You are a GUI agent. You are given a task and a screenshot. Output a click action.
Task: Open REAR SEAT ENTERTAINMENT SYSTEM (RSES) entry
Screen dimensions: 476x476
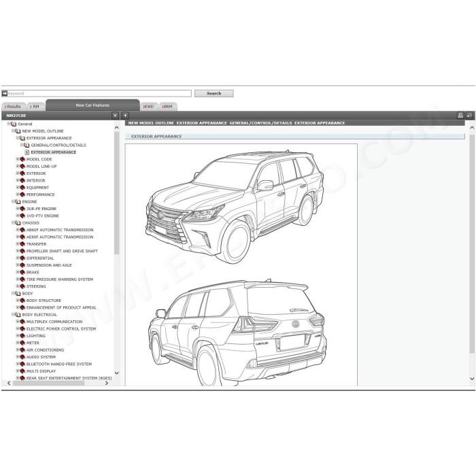69,378
